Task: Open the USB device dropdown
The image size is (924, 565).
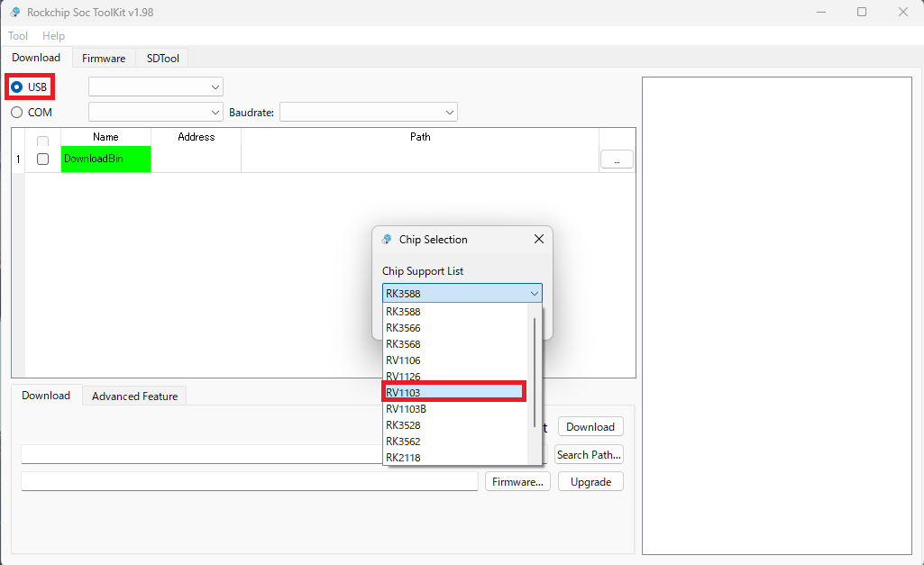Action: pyautogui.click(x=155, y=87)
